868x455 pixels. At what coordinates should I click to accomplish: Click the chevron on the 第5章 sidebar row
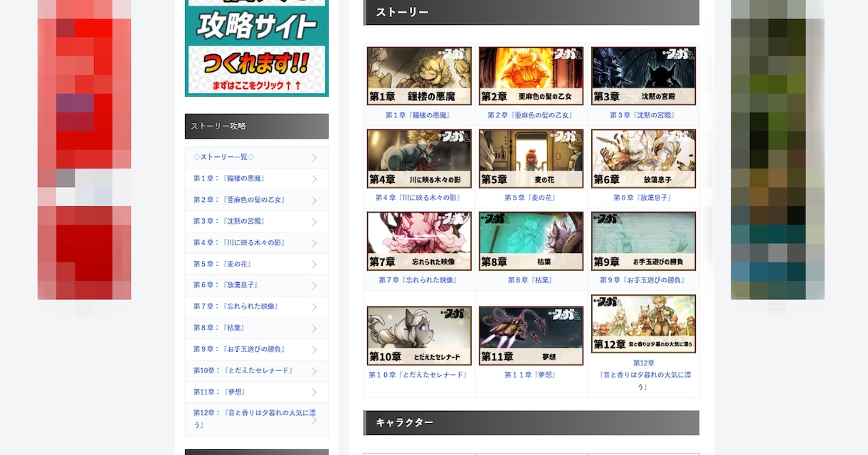click(314, 264)
